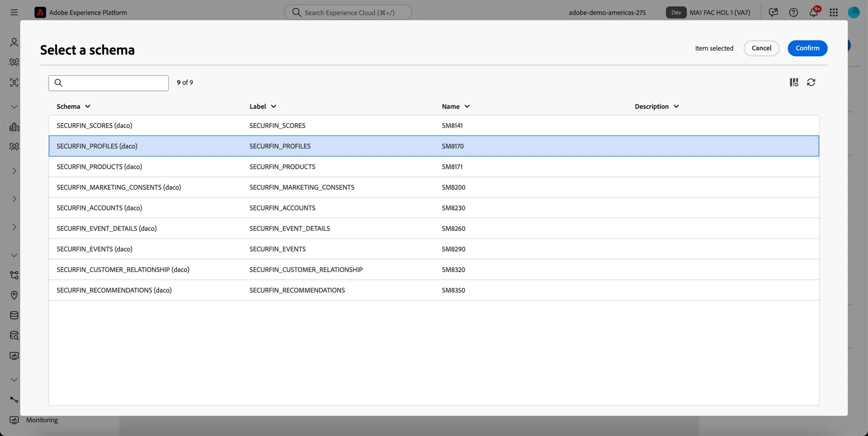Open the hamburger navigation menu
This screenshot has width=868, height=436.
[x=14, y=13]
